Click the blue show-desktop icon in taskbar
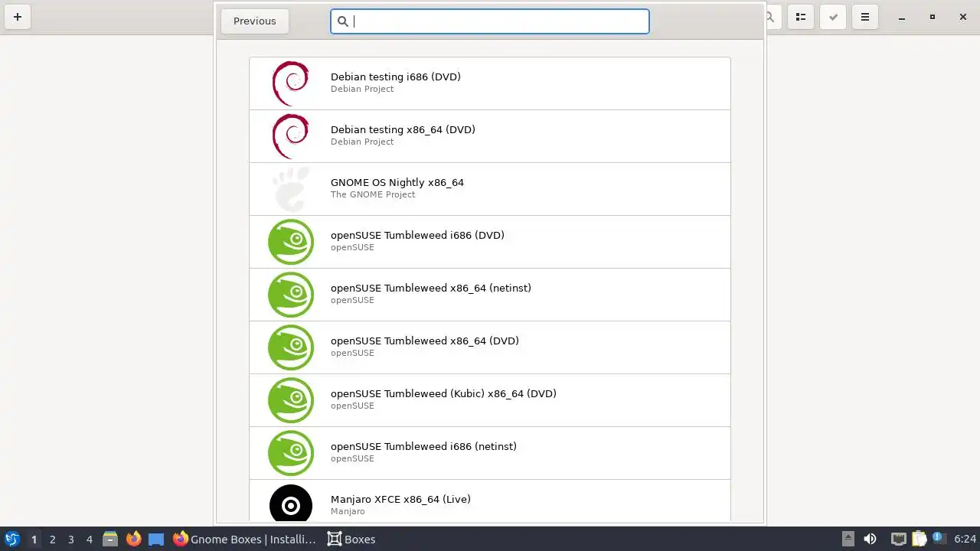The image size is (980, 551). point(156,539)
